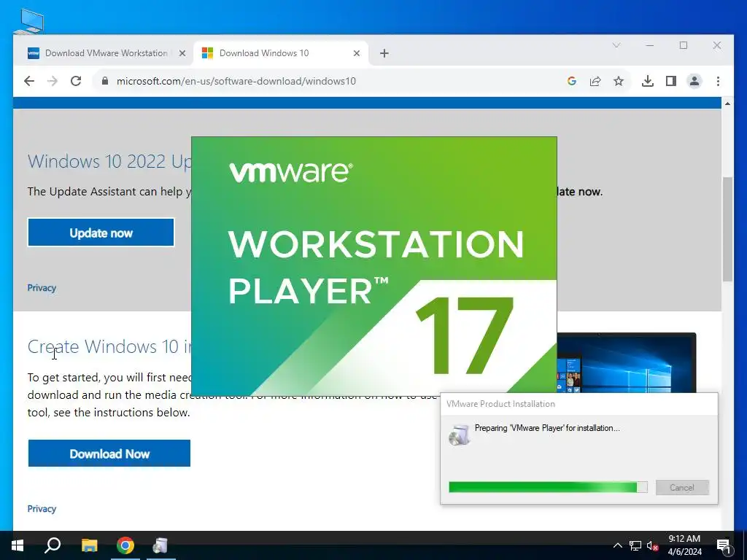Close the Download Windows 10 tab
Viewport: 747px width, 560px height.
point(356,53)
